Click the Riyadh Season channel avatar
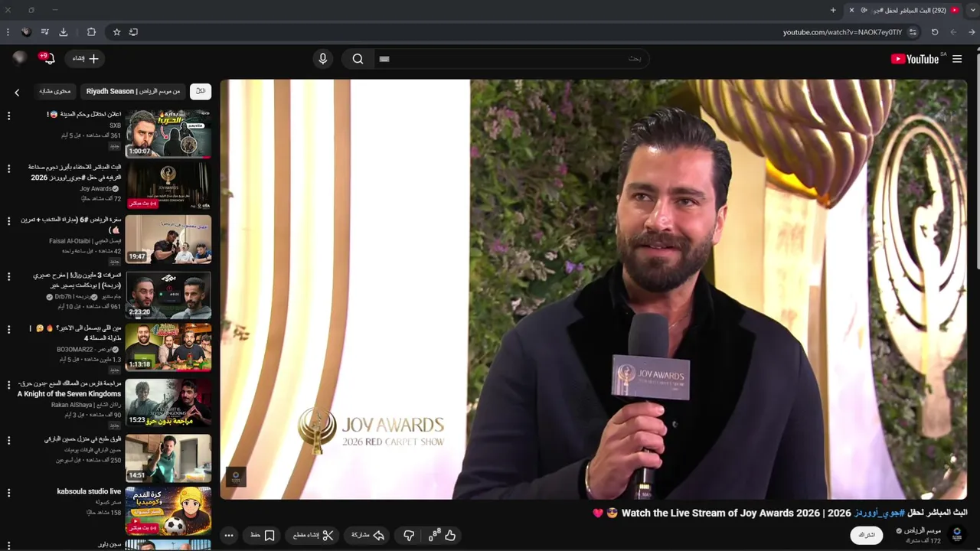The height and width of the screenshot is (551, 980). 957,534
